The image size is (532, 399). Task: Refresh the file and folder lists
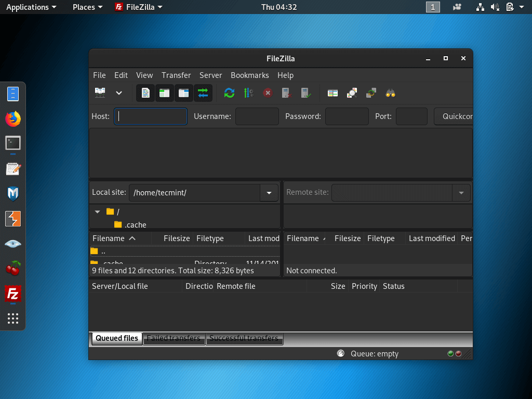pos(229,92)
